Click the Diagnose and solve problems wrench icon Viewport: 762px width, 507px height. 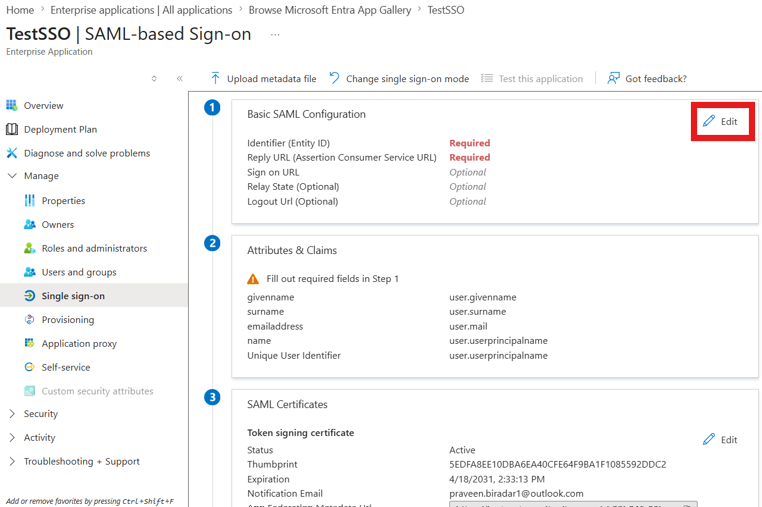click(x=12, y=153)
